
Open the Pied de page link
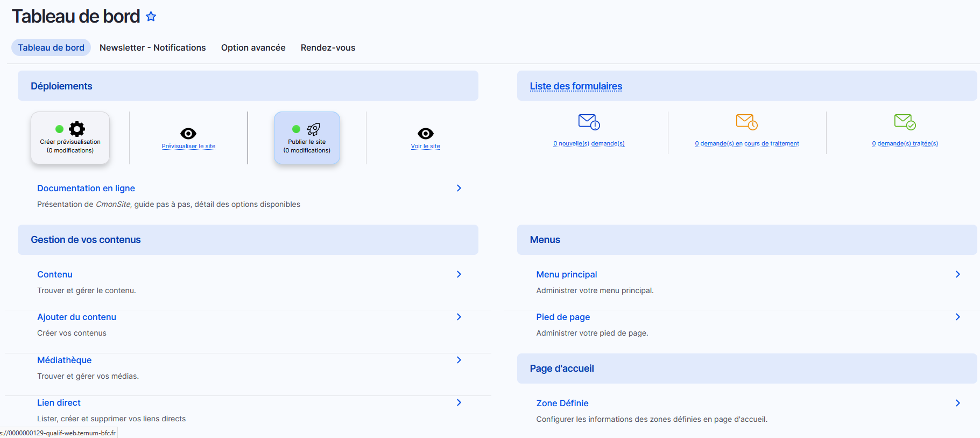click(563, 317)
